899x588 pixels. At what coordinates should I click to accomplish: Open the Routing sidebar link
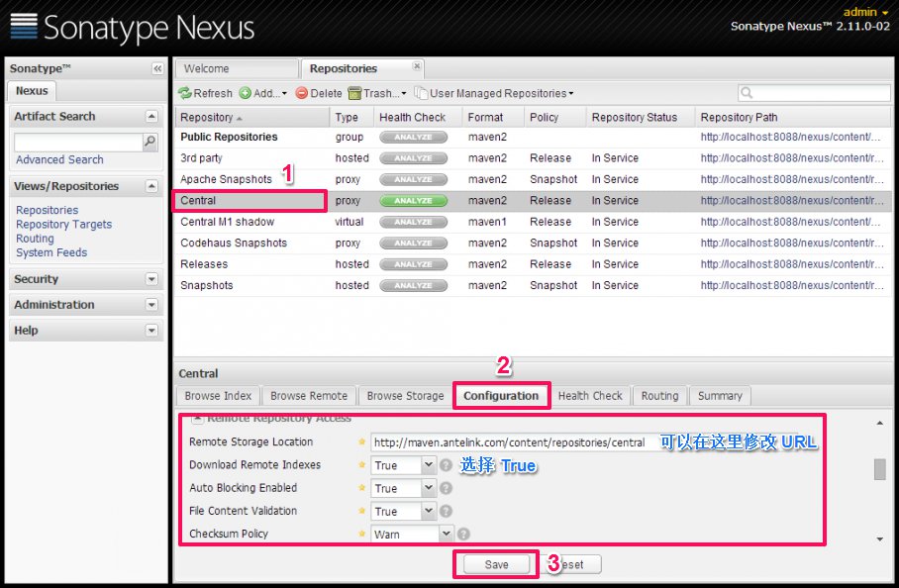click(35, 239)
